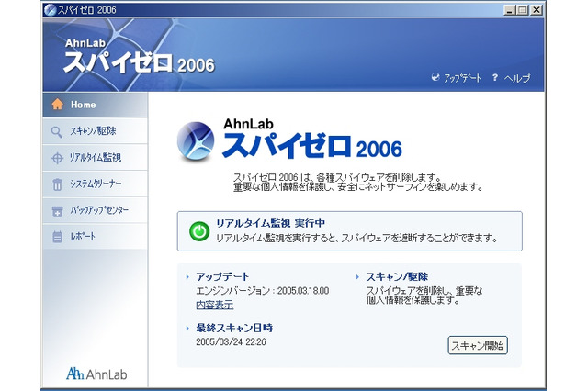This screenshot has height=391, width=588.
Task: Click the スキャン/駆除 section arrow in main panel
Action: click(x=357, y=276)
